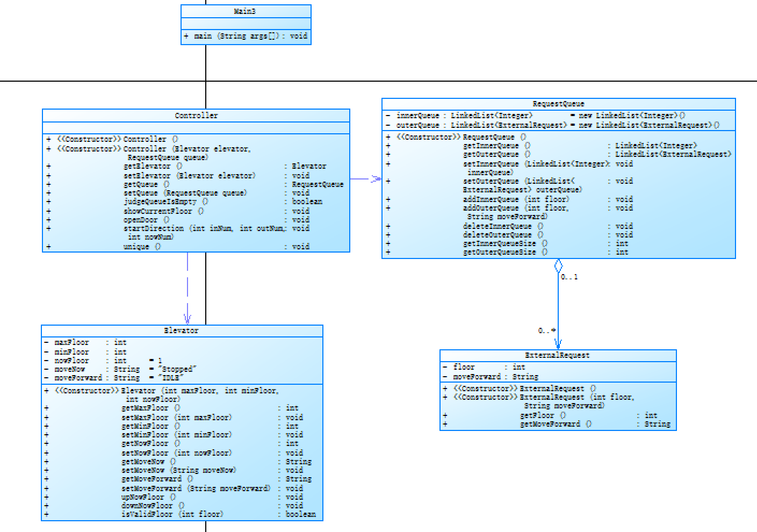Select the RequestQueue class header
Viewport: 757px width, 532px height.
point(558,104)
